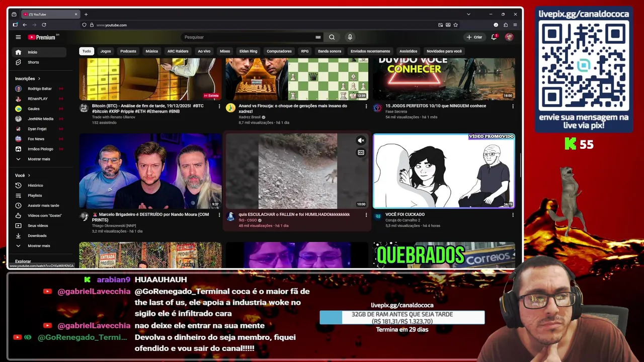This screenshot has width=644, height=362.
Task: Open options for quis ESCULACHAR o FALLEN video
Action: pyautogui.click(x=366, y=215)
